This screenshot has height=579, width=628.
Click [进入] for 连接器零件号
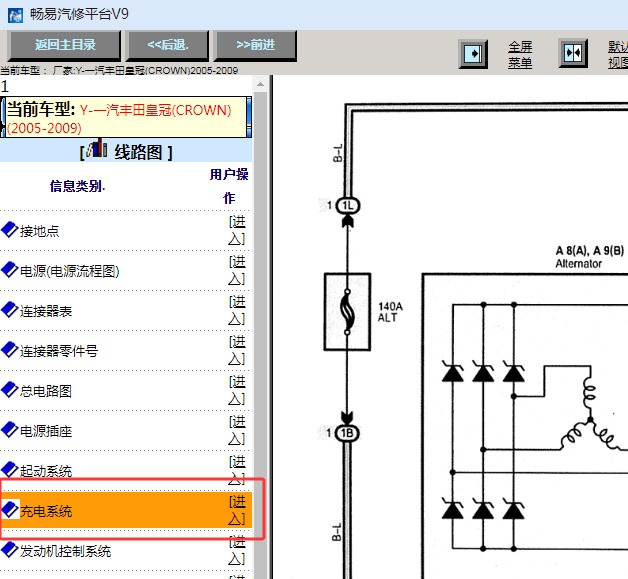point(237,351)
